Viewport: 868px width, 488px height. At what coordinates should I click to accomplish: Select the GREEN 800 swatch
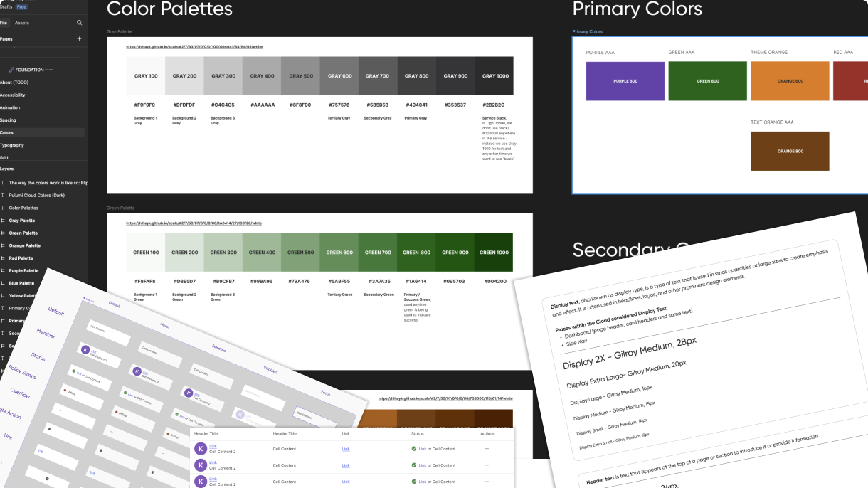click(x=416, y=253)
